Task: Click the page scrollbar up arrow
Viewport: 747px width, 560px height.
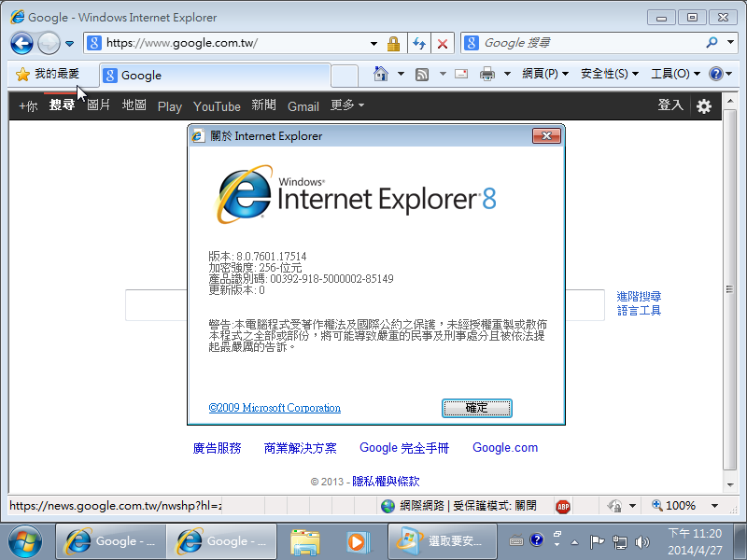Action: tap(730, 101)
